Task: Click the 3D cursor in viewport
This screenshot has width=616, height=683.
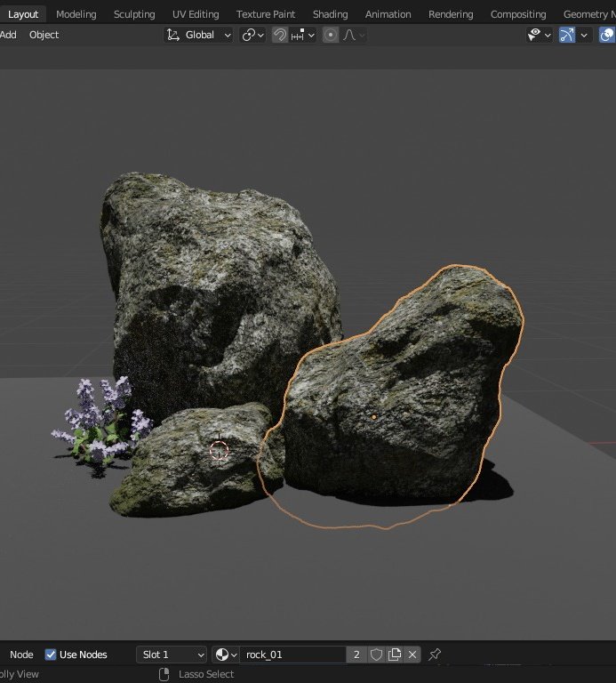Action: tap(219, 450)
